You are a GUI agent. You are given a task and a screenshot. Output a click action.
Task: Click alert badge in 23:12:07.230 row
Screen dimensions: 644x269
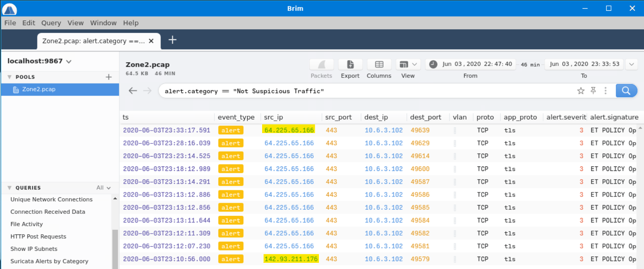[x=230, y=246]
